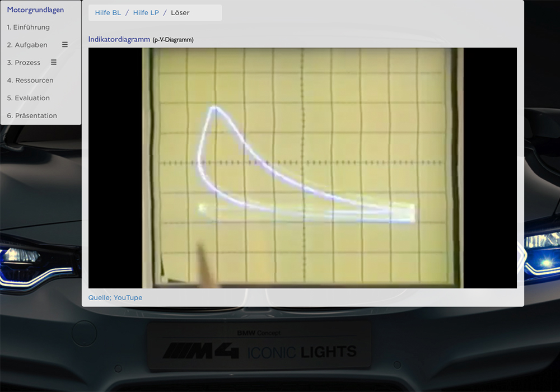560x392 pixels.
Task: Go to 6. Präsentation
Action: [32, 116]
